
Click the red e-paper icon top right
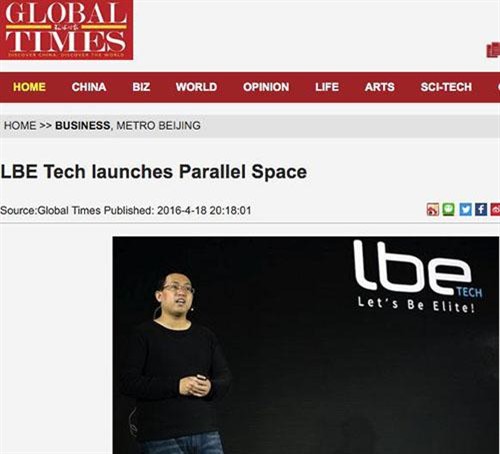coord(493,50)
